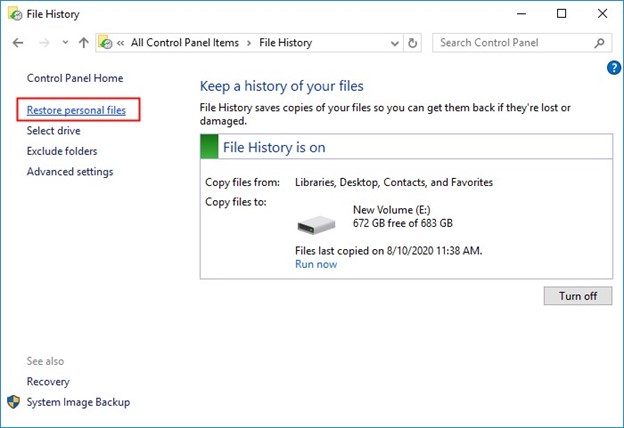
Task: Click the forward navigation arrow
Action: point(42,43)
